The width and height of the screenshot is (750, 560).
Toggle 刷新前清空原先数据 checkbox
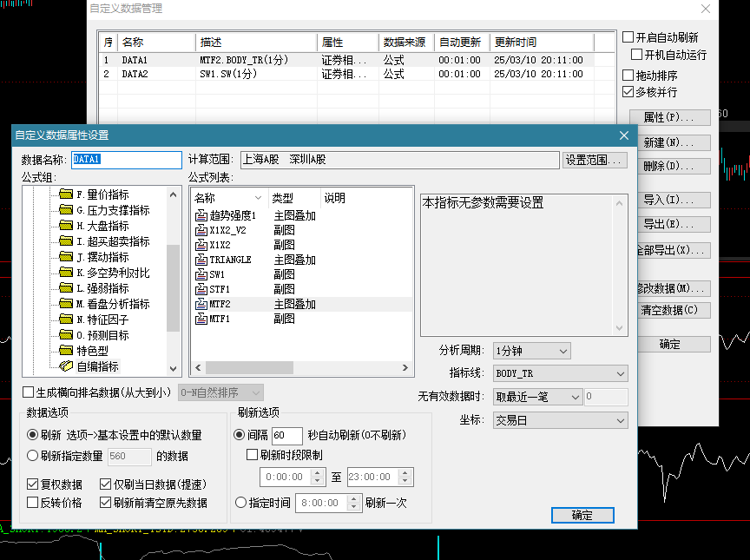(105, 503)
